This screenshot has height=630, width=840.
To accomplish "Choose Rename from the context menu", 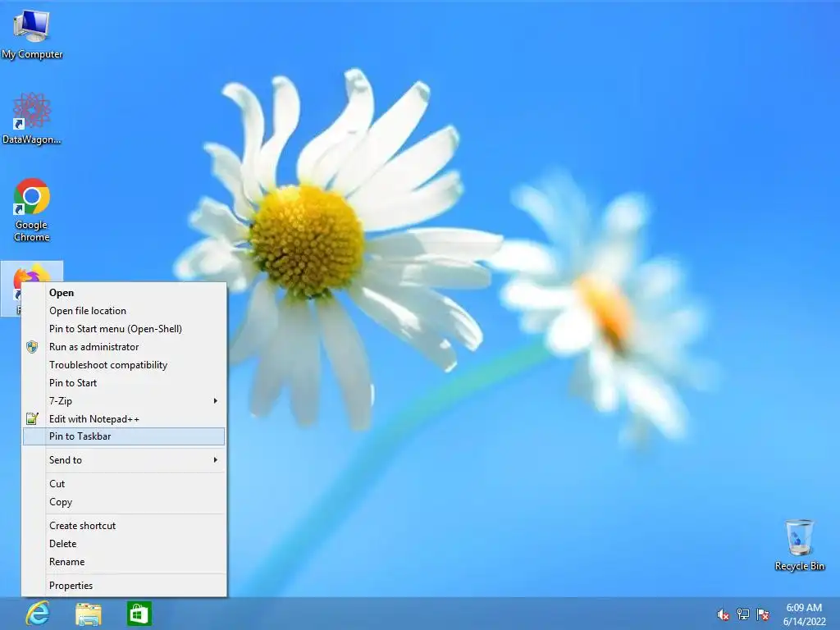I will coord(124,562).
